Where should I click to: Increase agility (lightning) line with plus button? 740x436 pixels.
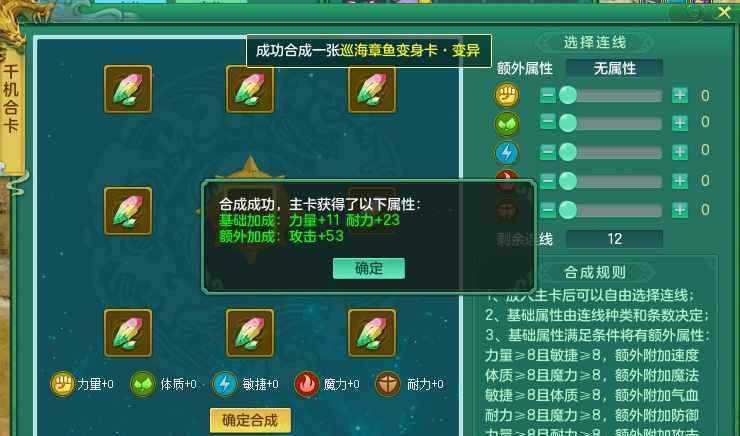(680, 152)
